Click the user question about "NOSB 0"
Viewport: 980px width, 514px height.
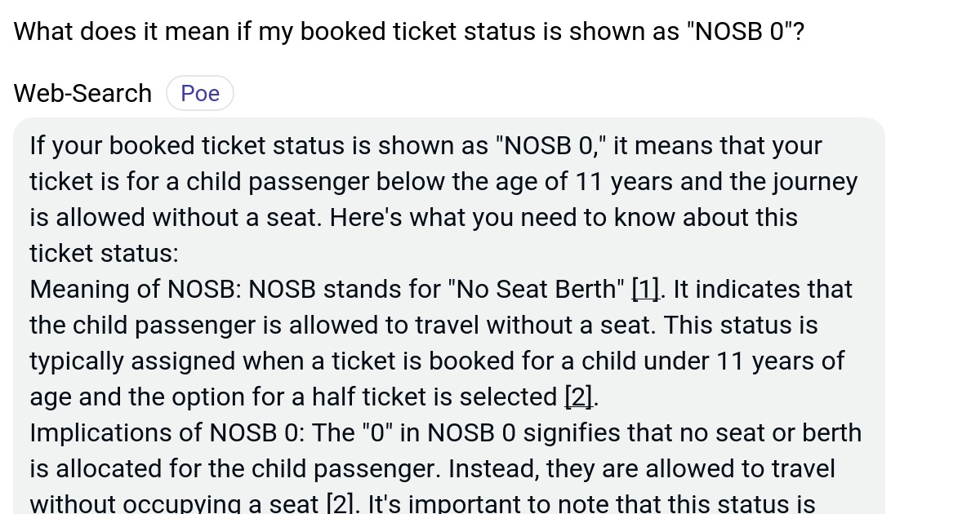tap(409, 32)
